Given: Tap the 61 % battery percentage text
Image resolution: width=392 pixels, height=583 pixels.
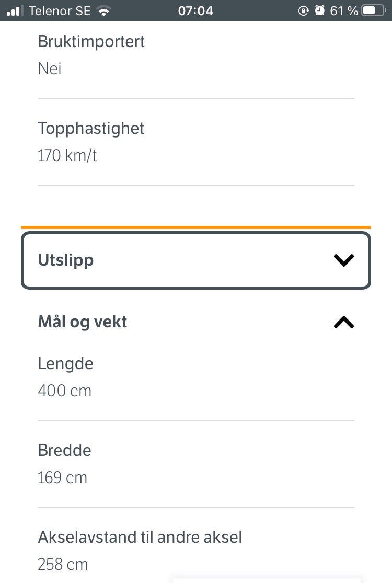Looking at the screenshot, I should click(x=344, y=11).
